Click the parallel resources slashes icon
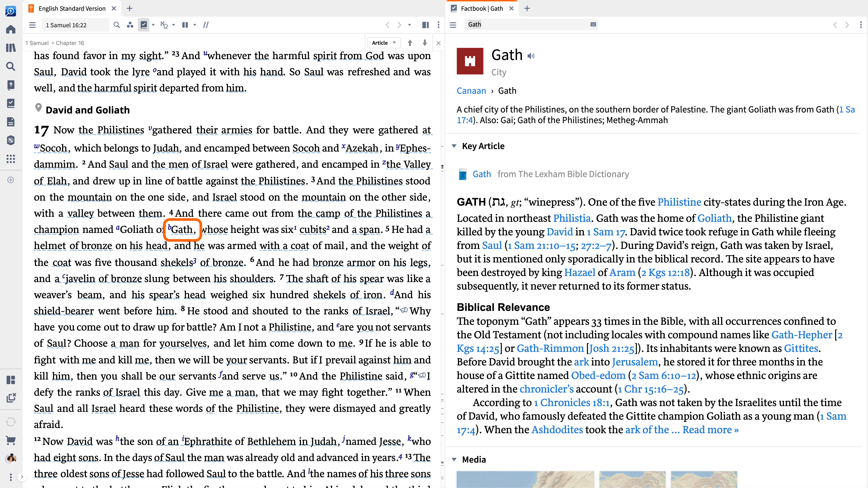Image resolution: width=868 pixels, height=488 pixels. (206, 25)
